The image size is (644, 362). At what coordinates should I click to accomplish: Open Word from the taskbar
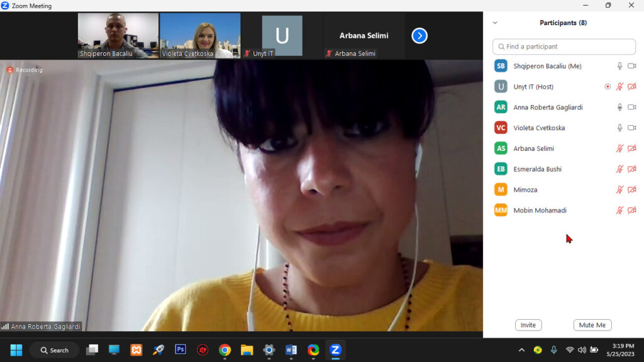click(x=291, y=349)
